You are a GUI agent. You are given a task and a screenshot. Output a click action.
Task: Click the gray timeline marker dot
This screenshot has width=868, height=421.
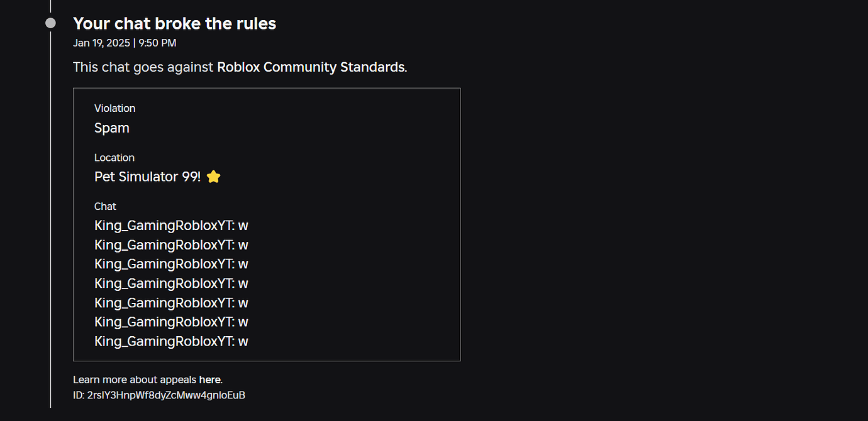(51, 23)
